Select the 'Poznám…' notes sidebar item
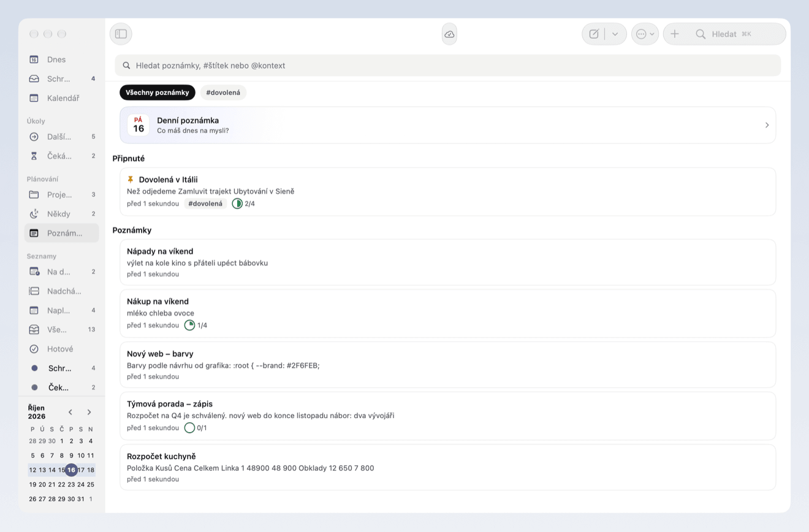Image resolution: width=809 pixels, height=532 pixels. 61,233
